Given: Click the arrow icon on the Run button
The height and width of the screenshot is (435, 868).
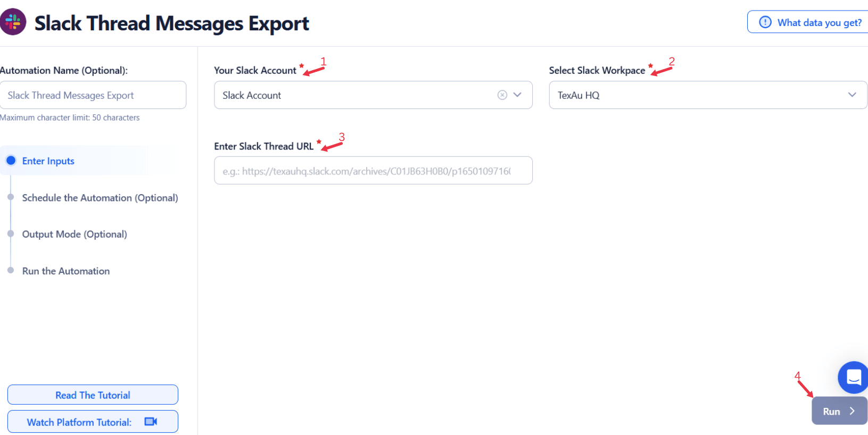Looking at the screenshot, I should point(852,411).
